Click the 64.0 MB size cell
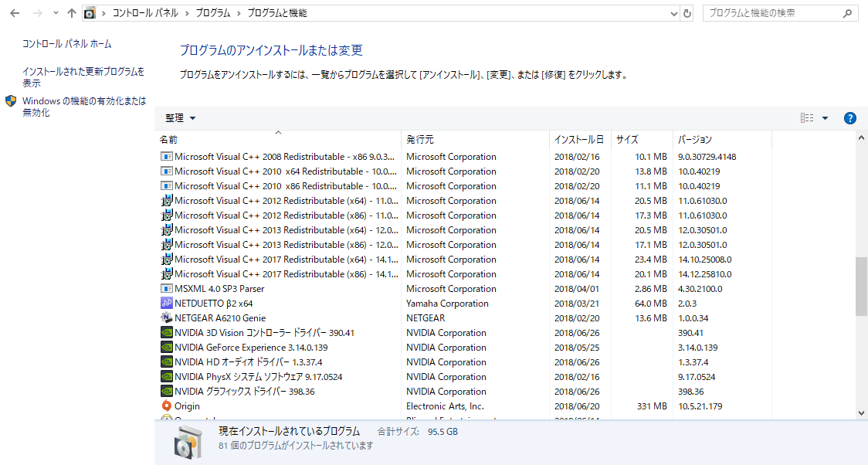The height and width of the screenshot is (465, 868). (x=651, y=304)
